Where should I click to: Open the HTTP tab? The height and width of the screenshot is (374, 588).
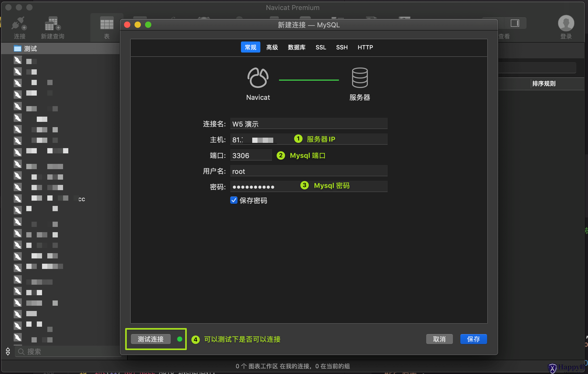click(365, 47)
